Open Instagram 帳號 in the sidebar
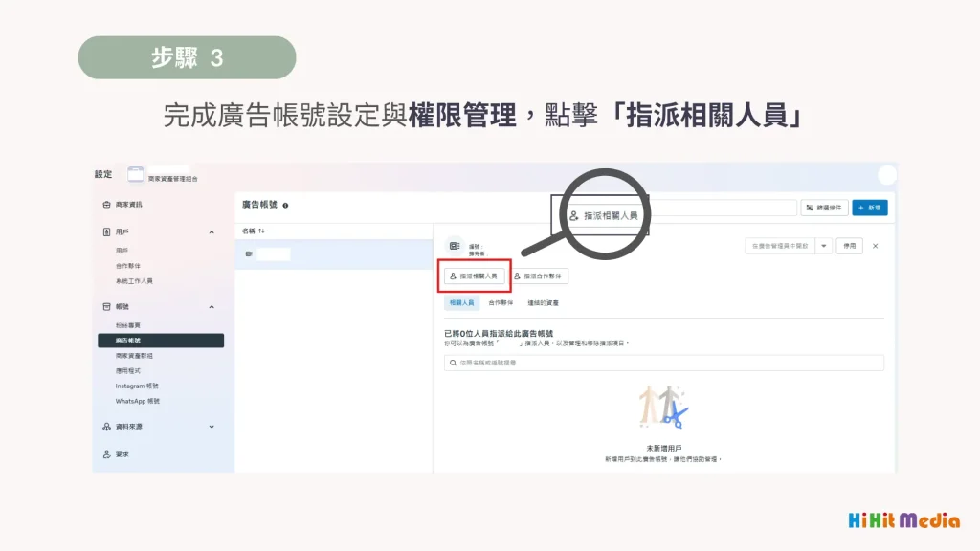 click(x=137, y=386)
